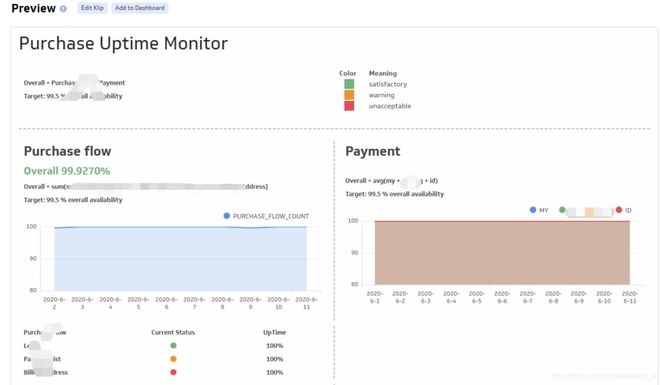The width and height of the screenshot is (660, 385).
Task: Click the 2020-6-11 label on Payment axis
Action: [x=630, y=297]
